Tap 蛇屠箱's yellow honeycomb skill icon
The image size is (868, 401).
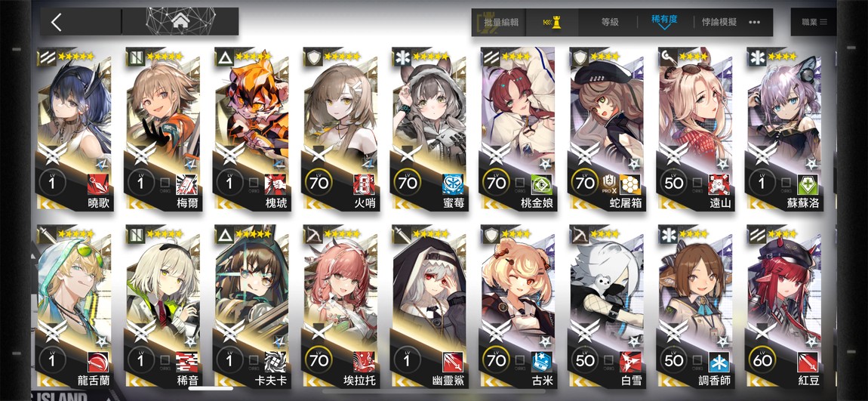tap(630, 184)
